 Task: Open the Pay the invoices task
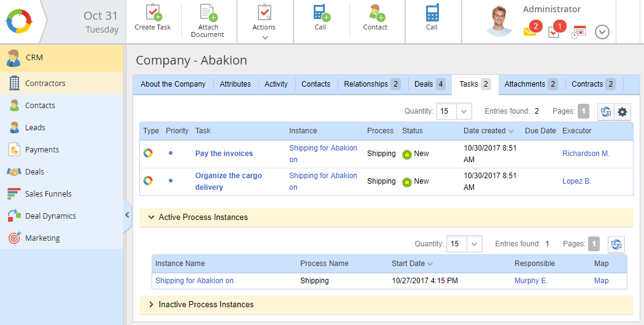(x=224, y=154)
